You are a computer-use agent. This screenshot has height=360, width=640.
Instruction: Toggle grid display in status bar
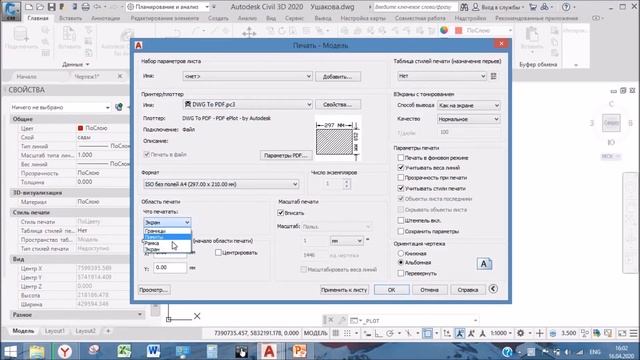336,333
